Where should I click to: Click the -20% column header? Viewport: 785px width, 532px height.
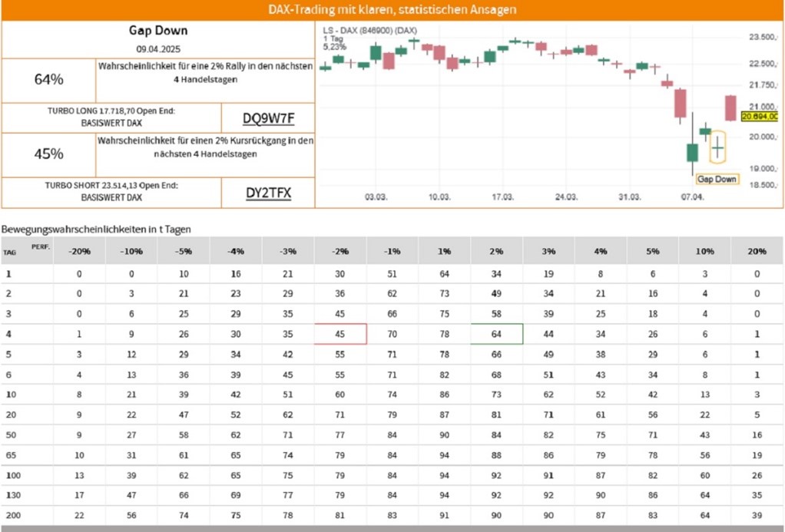(79, 251)
